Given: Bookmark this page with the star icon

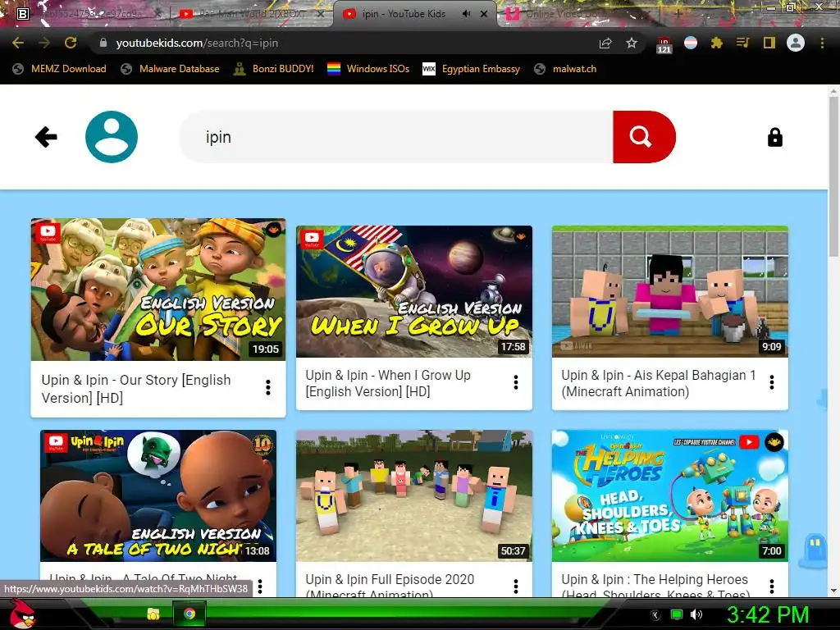Looking at the screenshot, I should click(632, 43).
